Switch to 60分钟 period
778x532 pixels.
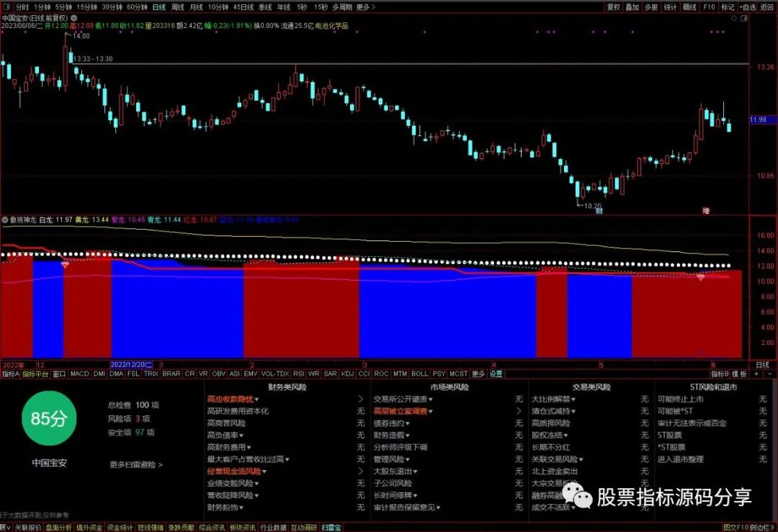138,7
